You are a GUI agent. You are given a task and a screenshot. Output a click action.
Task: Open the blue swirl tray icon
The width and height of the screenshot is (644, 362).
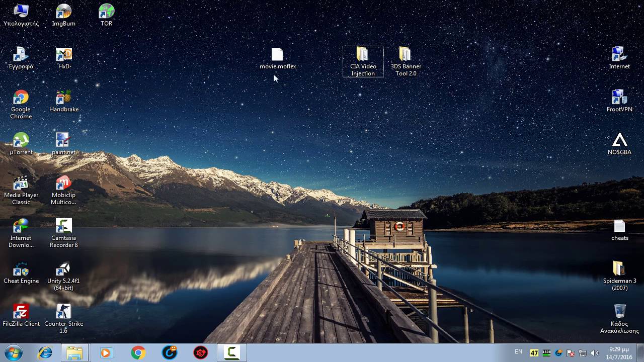(x=558, y=353)
